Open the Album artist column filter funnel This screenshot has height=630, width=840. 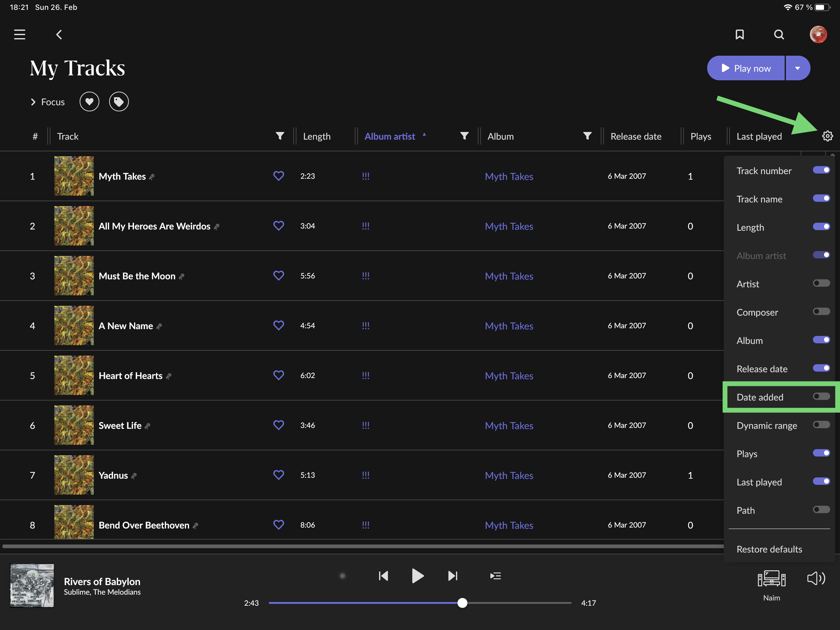pyautogui.click(x=464, y=136)
